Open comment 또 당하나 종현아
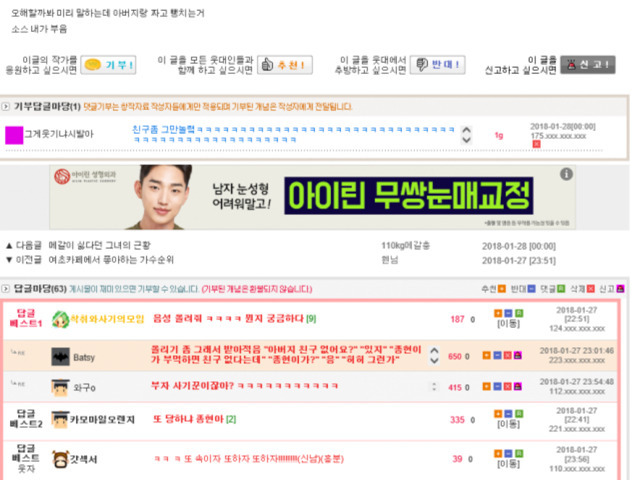This screenshot has height=480, width=640. coord(189,419)
